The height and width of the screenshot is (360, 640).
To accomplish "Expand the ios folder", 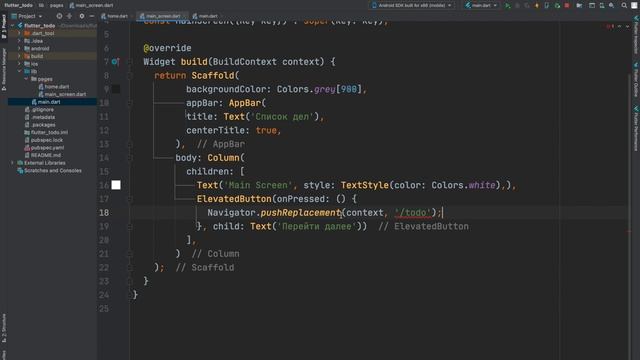I will 19,64.
